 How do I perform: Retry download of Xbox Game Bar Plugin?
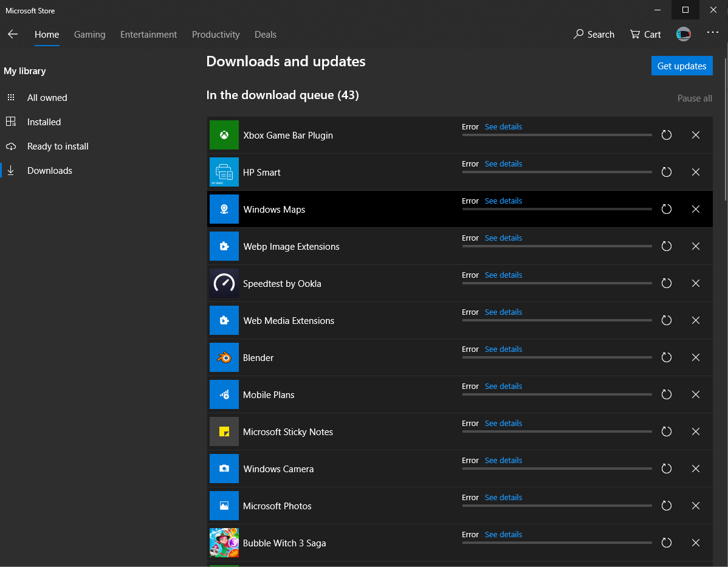pos(666,135)
